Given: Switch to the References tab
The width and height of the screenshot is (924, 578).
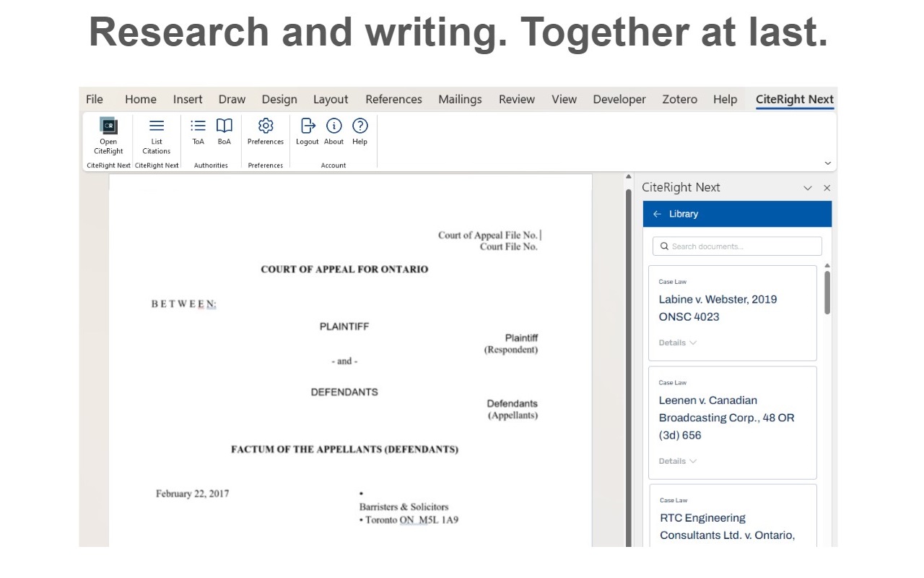Looking at the screenshot, I should [x=393, y=100].
